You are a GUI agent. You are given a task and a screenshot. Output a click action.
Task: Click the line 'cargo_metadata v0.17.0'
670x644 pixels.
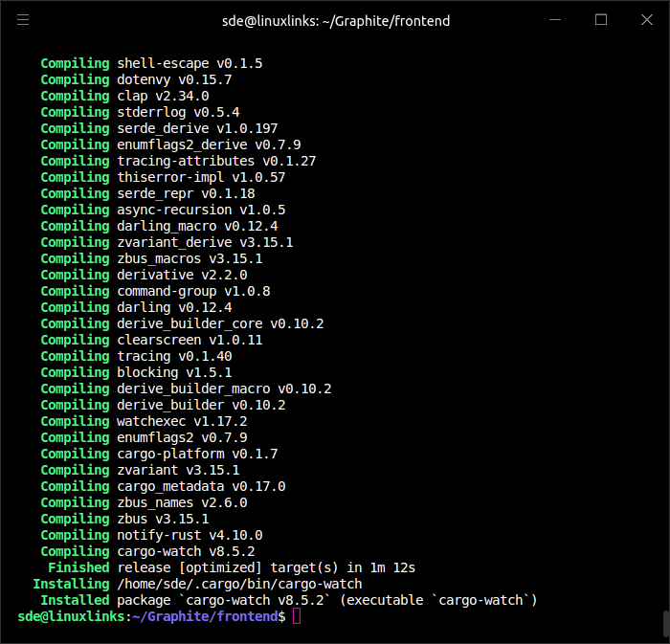point(201,486)
